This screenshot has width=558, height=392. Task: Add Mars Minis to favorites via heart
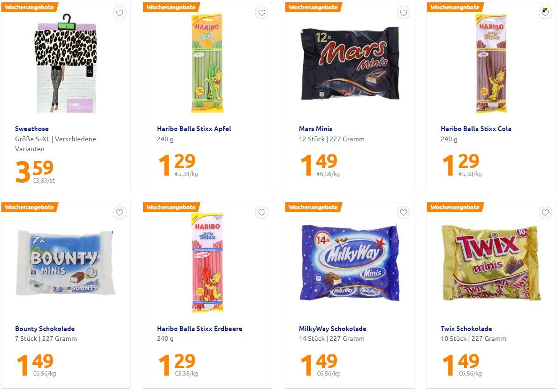[x=404, y=13]
